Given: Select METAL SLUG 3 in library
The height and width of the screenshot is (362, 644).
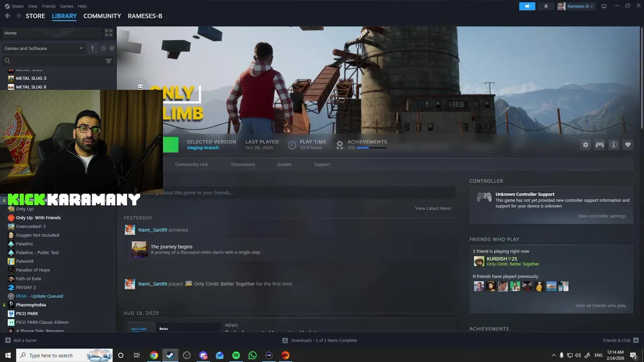Looking at the screenshot, I should click(x=31, y=78).
